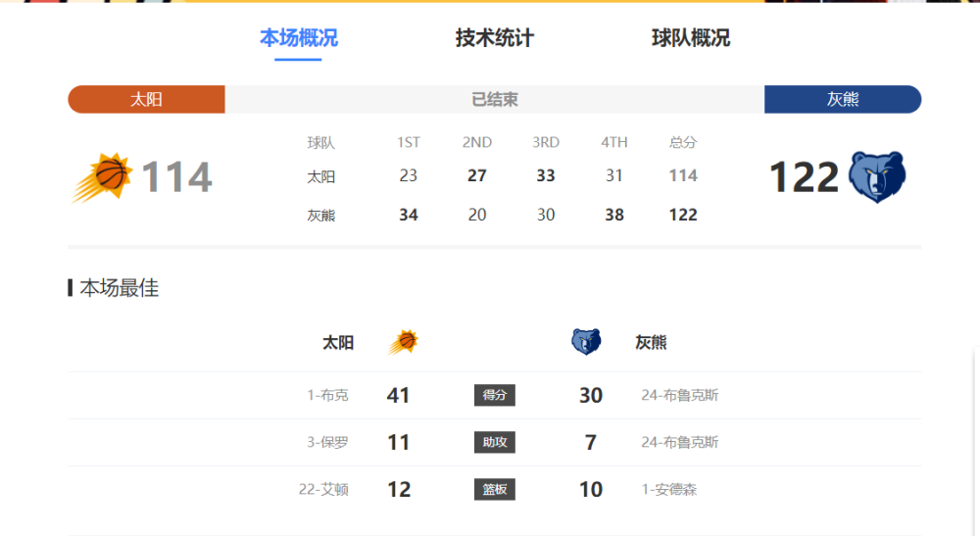Select player 3-保罗
The width and height of the screenshot is (980, 536).
click(327, 442)
